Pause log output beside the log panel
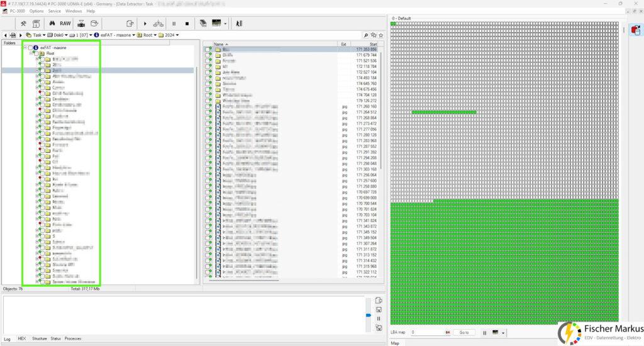Image resolution: width=644 pixels, height=346 pixels. [379, 318]
